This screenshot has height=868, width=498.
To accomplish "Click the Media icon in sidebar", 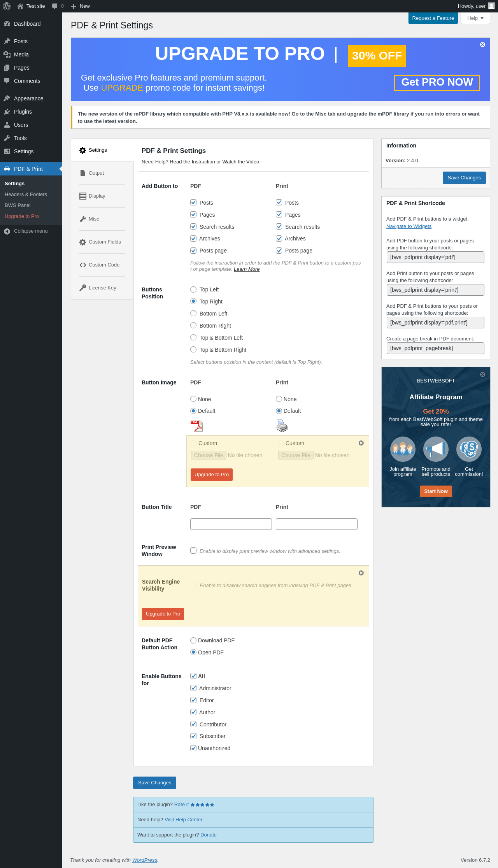I will [7, 54].
